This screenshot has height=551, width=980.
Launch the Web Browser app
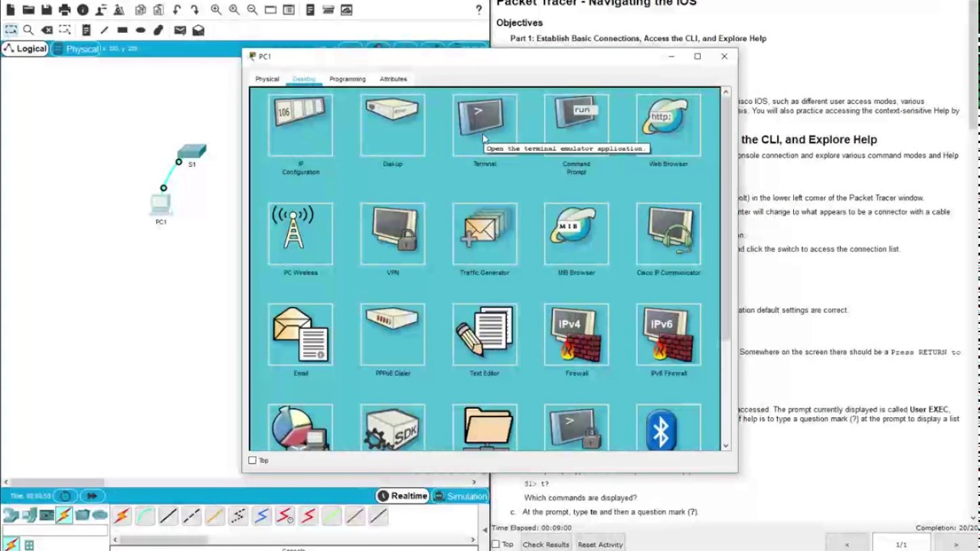[x=668, y=126]
